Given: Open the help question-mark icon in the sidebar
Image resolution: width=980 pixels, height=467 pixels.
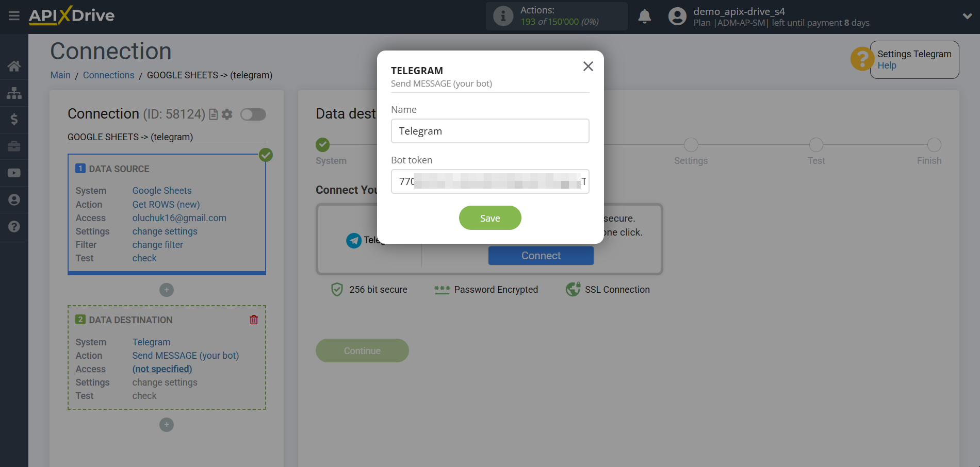Looking at the screenshot, I should click(14, 226).
